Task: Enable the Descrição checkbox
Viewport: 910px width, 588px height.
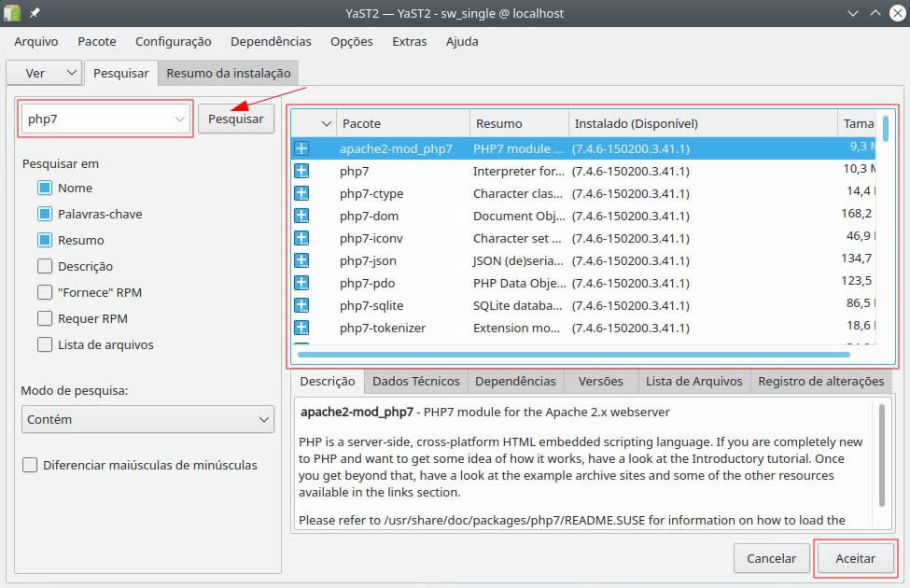Action: [46, 266]
